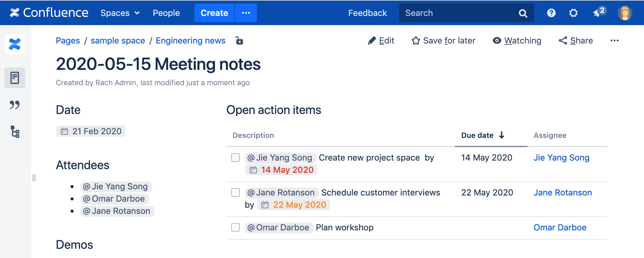644x258 pixels.
Task: Check the Create new project space task
Action: pos(236,157)
